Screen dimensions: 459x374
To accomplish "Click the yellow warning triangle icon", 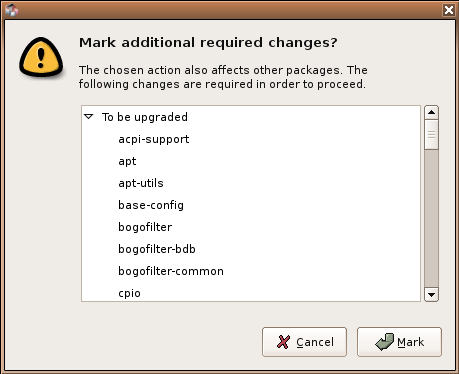I will pyautogui.click(x=41, y=57).
